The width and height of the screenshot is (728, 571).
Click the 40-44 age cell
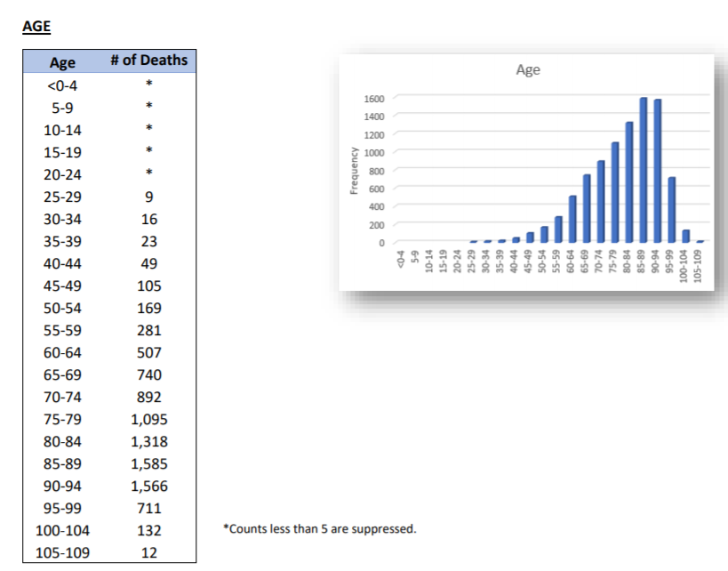62,264
